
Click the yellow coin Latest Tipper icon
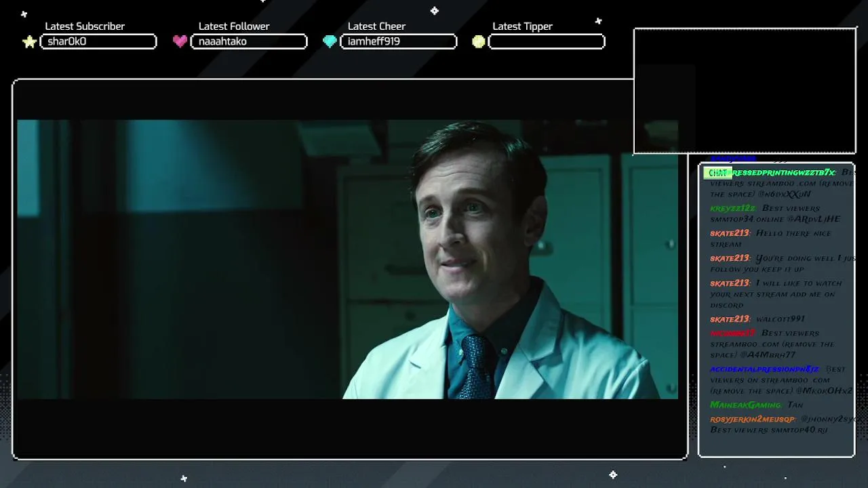pos(479,41)
